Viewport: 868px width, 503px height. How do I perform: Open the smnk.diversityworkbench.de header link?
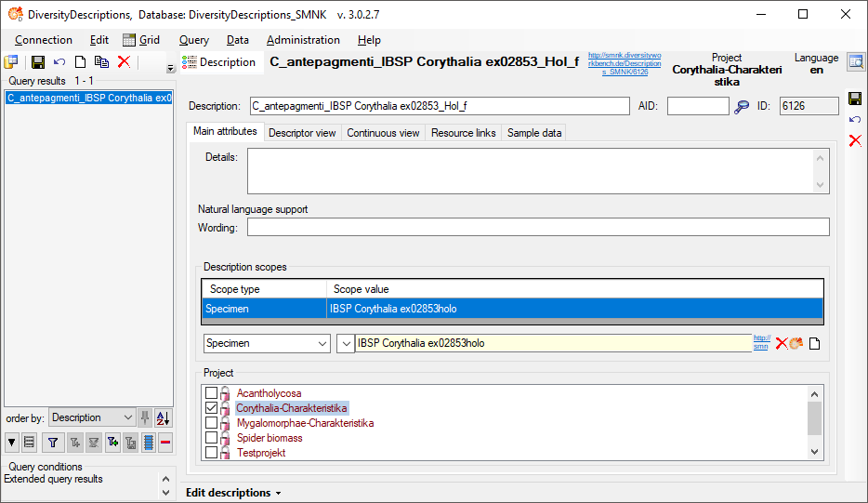coord(625,64)
